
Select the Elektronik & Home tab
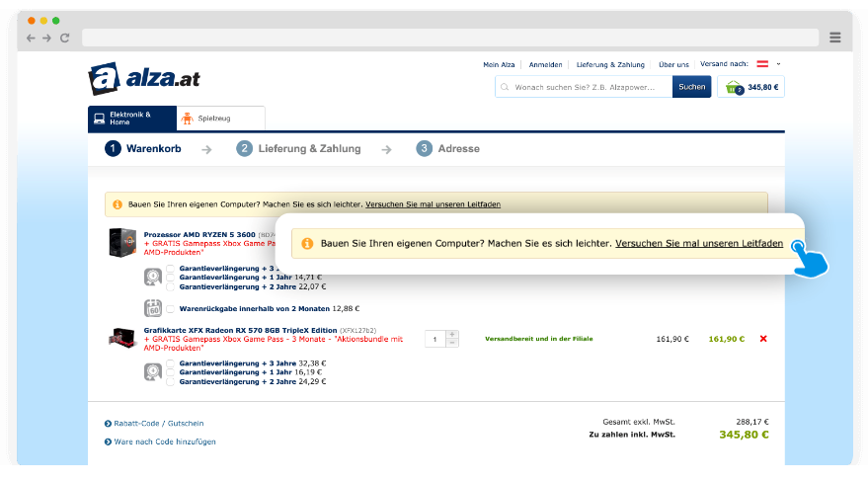(130, 119)
